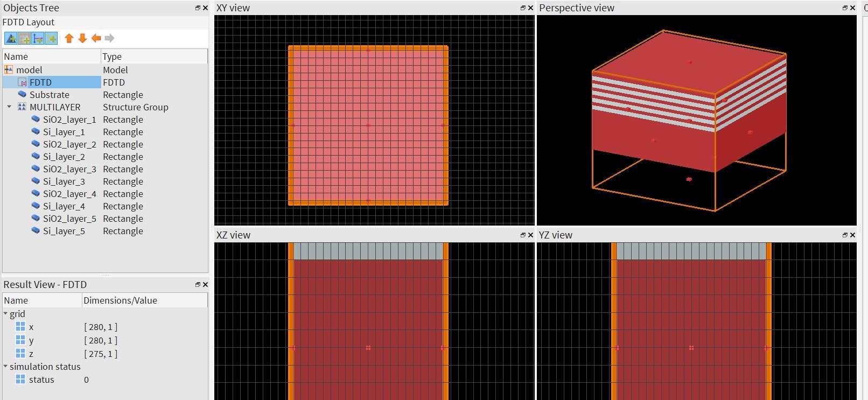
Task: Collapse the grid results group
Action: tap(5, 314)
